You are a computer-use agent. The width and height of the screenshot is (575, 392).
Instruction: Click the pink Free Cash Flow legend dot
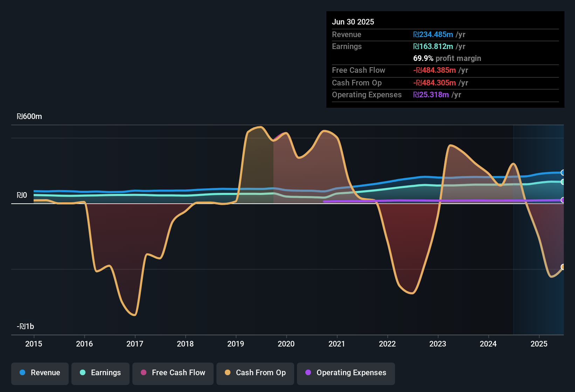tap(143, 373)
